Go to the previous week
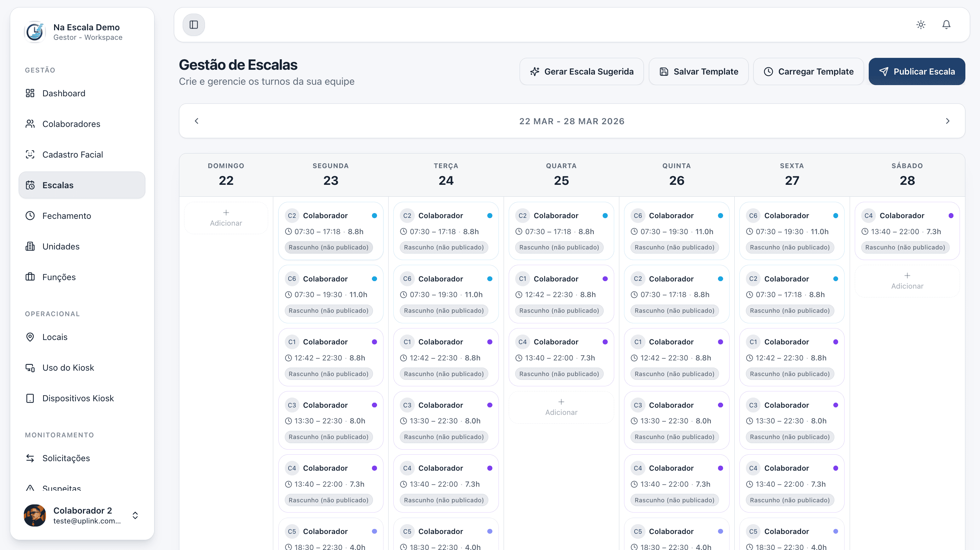This screenshot has width=980, height=550. [196, 121]
